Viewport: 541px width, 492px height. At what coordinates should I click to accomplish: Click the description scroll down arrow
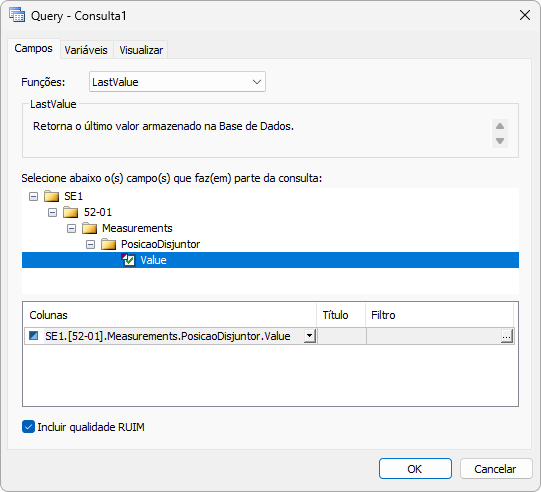(x=500, y=141)
